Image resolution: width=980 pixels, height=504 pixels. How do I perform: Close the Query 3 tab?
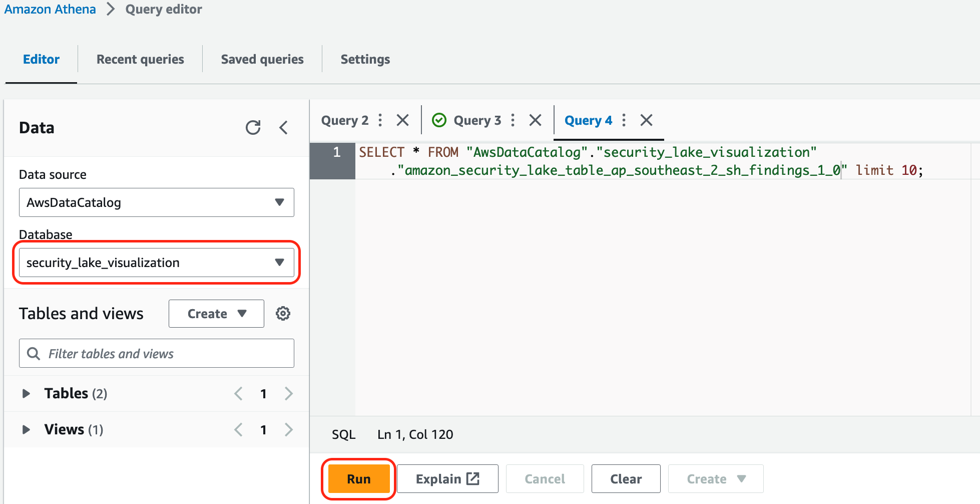click(x=535, y=120)
